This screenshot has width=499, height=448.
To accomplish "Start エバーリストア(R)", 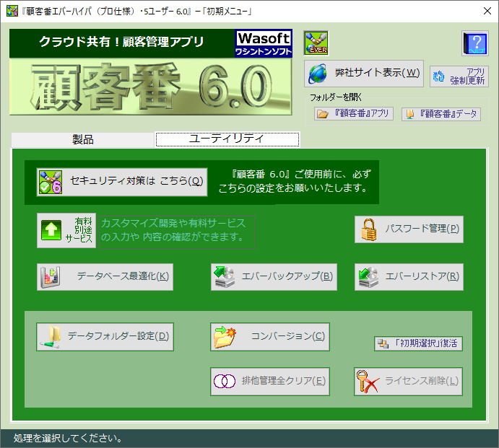I will coord(409,276).
